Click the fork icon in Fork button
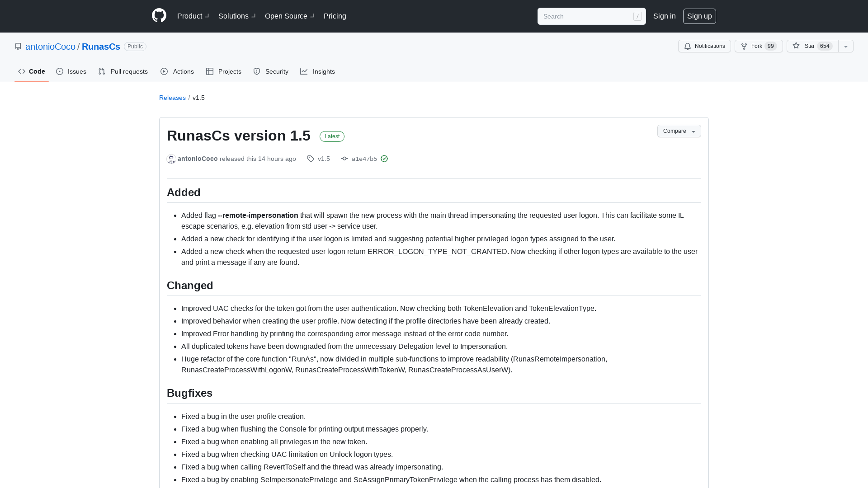Viewport: 868px width, 488px height. (x=744, y=46)
